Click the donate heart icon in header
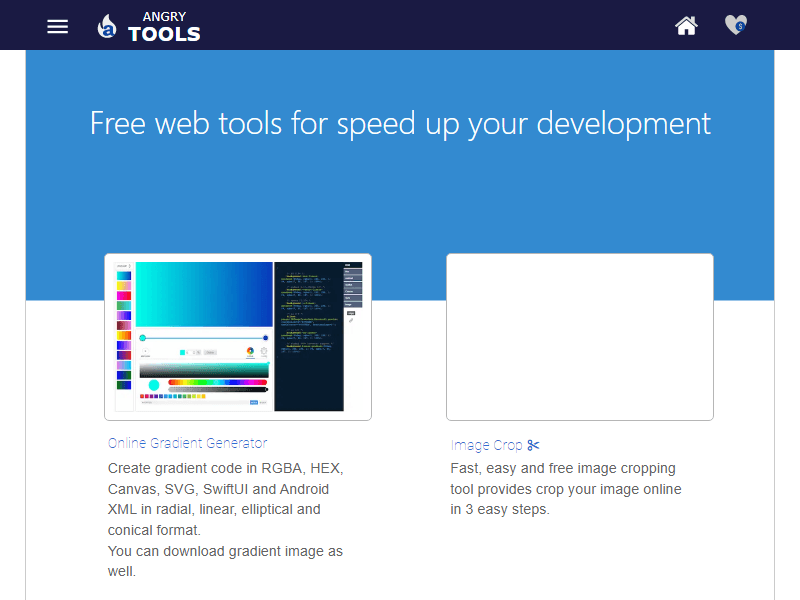The image size is (800, 600). 735,26
